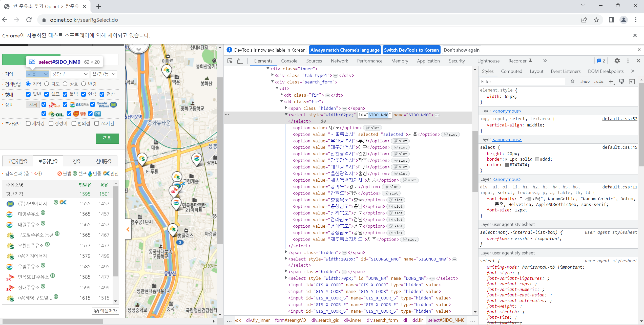Image resolution: width=644 pixels, height=325 pixels.
Task: Open the 고급휘발유 fuel tab
Action: click(x=18, y=161)
